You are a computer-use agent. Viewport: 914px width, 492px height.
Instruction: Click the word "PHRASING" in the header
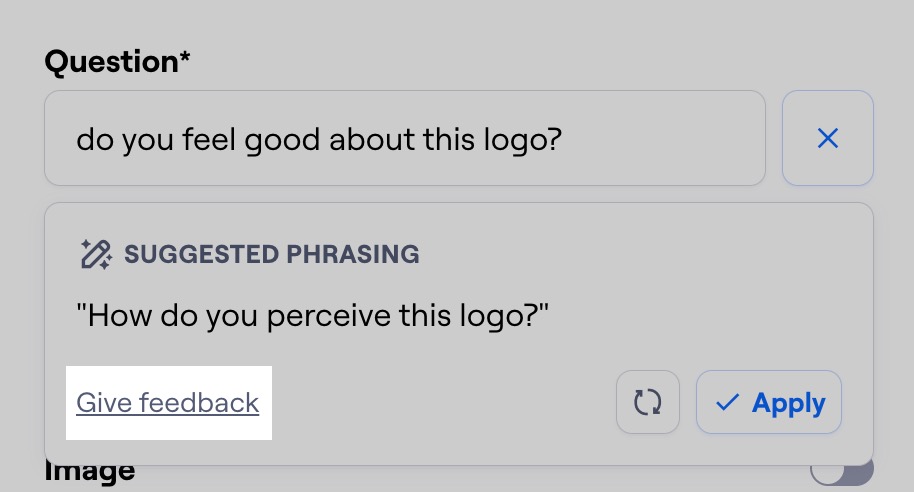tap(353, 254)
